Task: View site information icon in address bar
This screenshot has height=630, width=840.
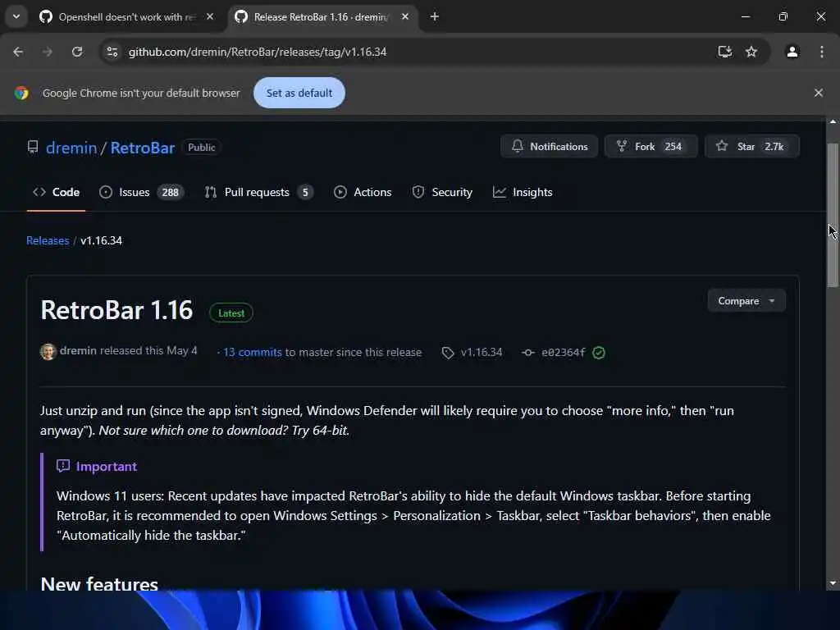Action: pos(112,52)
